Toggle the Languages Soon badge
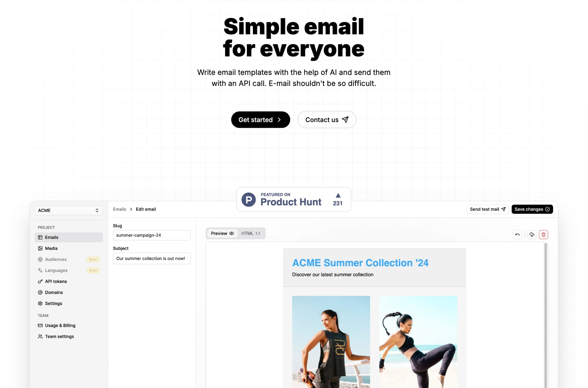The image size is (588, 388). (93, 270)
